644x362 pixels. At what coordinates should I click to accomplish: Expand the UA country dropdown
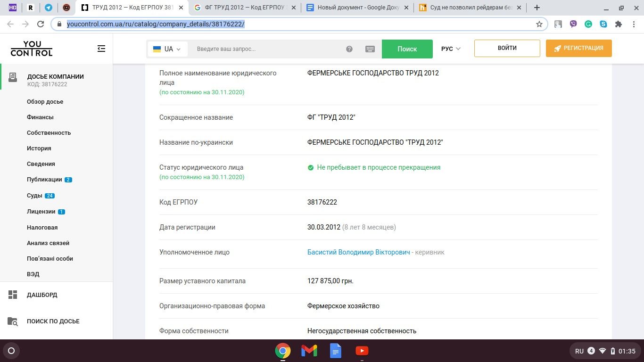pyautogui.click(x=167, y=49)
